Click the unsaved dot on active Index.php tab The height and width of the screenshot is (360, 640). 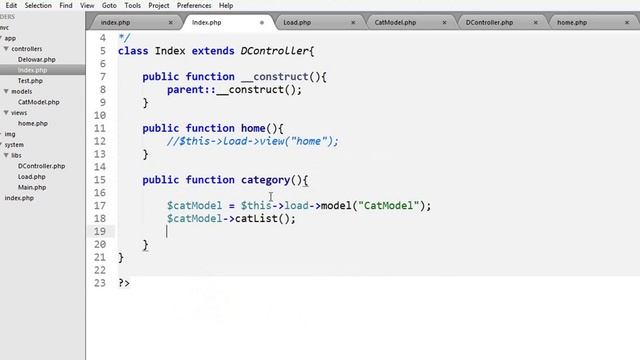[x=262, y=23]
